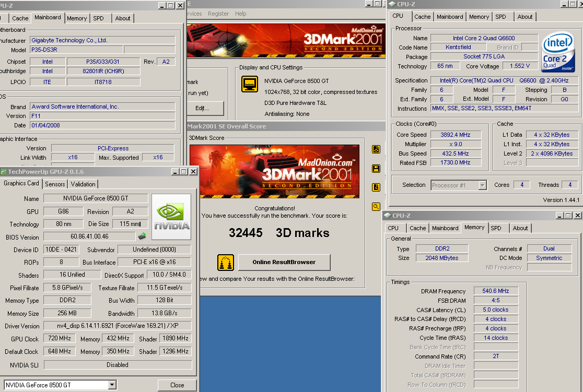Open Mainboard tab in top-right CPU-Z
This screenshot has height=392, width=583.
(x=450, y=17)
